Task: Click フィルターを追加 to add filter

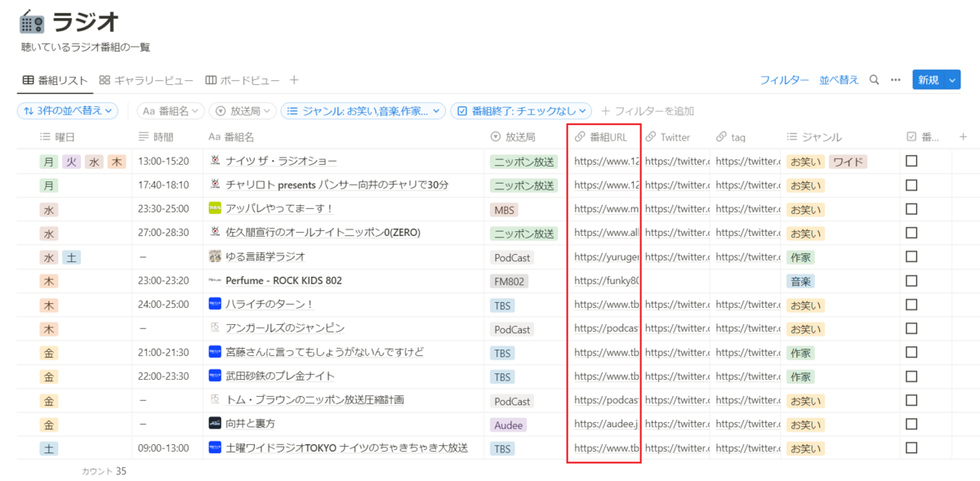Action: [x=648, y=110]
